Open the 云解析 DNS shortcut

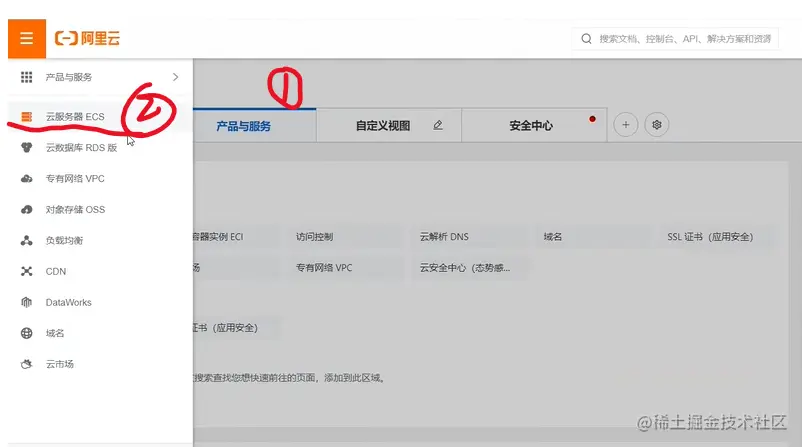pos(470,237)
